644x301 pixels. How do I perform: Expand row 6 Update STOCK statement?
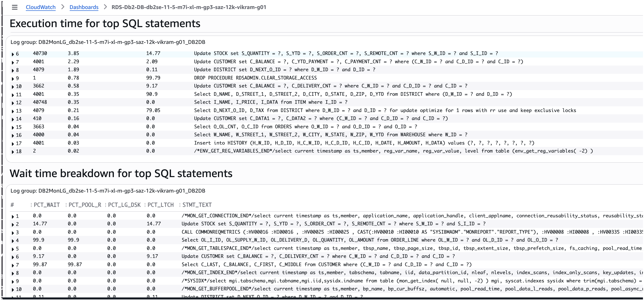(x=13, y=54)
